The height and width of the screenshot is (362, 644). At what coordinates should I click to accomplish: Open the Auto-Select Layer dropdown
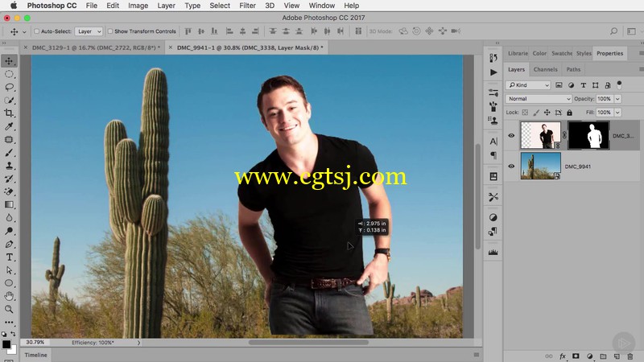(89, 31)
